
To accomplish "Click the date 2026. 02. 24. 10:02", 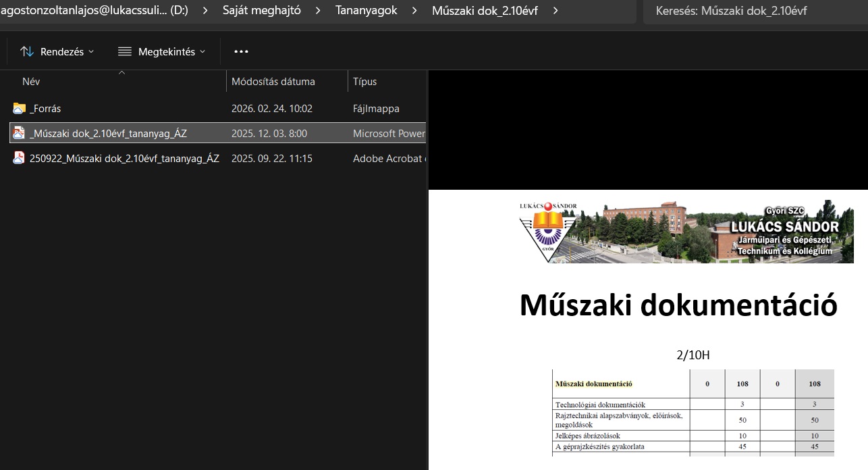I will pyautogui.click(x=272, y=108).
